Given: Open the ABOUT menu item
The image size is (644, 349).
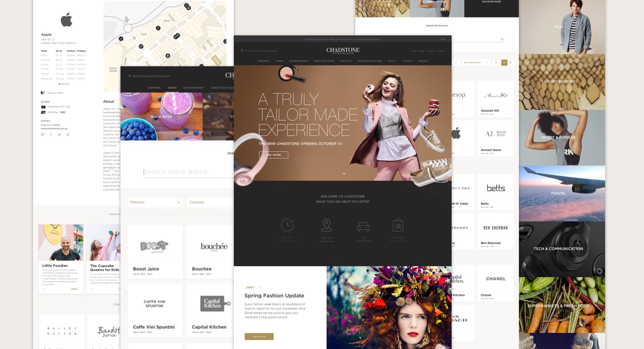Looking at the screenshot, I should point(392,61).
